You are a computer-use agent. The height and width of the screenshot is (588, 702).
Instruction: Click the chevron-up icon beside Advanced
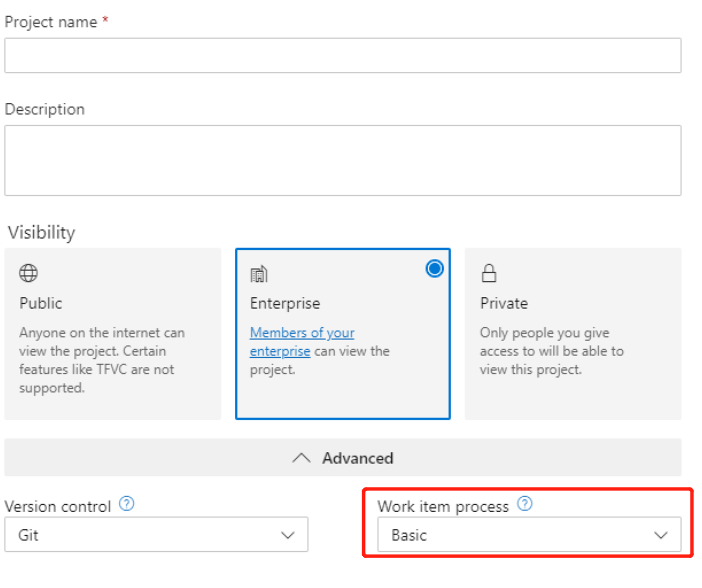[x=301, y=458]
